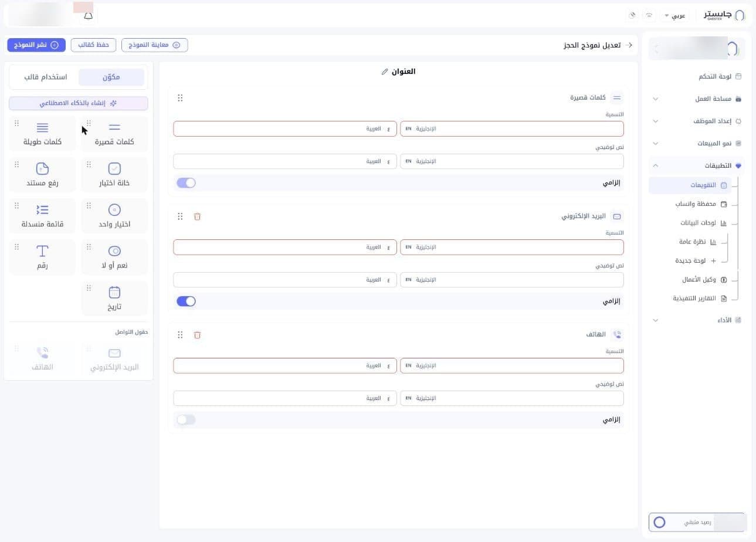Image resolution: width=756 pixels, height=542 pixels.
Task: Open the عربي language dropdown
Action: [675, 16]
